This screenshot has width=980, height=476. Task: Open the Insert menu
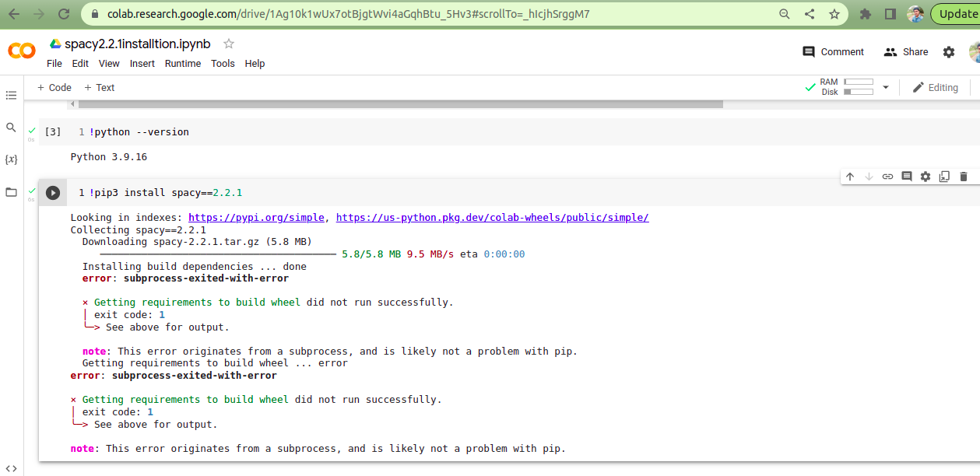click(x=142, y=64)
